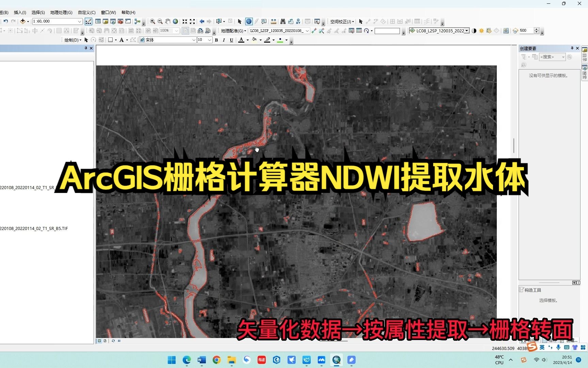Open the View Link Table icon
Image resolution: width=588 pixels, height=368 pixels.
point(359,31)
